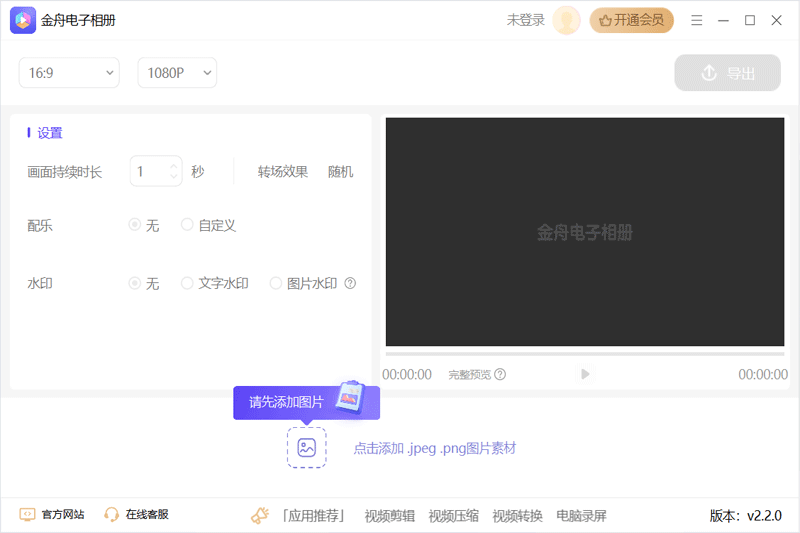This screenshot has height=533, width=800.
Task: Open the hamburger menu in title bar
Action: (x=697, y=20)
